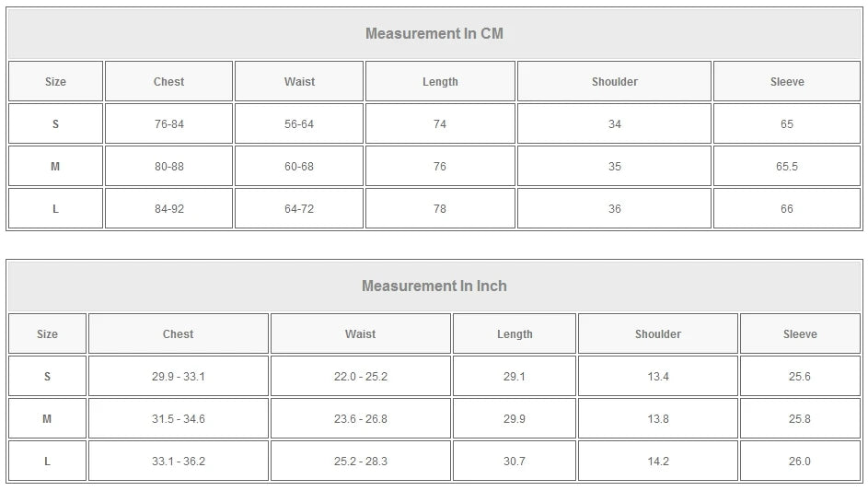The height and width of the screenshot is (491, 868).
Task: Click the 78 length cell
Action: [x=440, y=209]
